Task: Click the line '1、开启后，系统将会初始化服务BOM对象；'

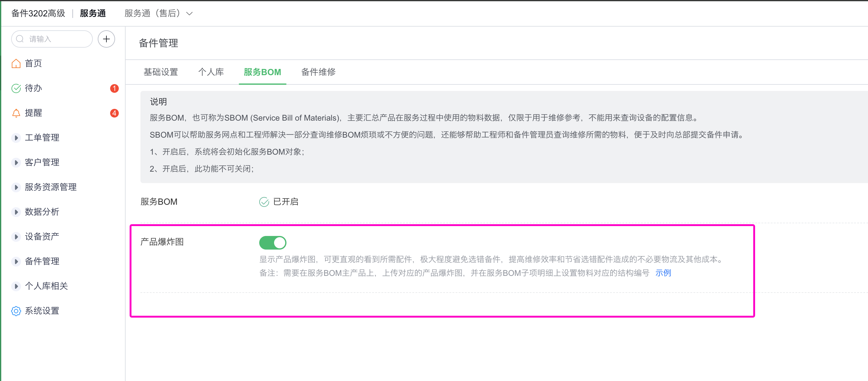Action: pyautogui.click(x=227, y=152)
